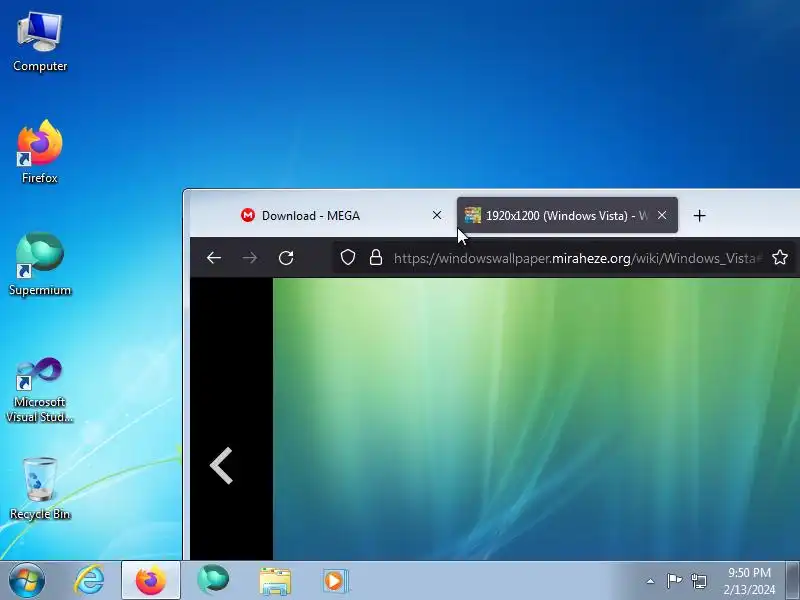Open the Computer desktop icon
The height and width of the screenshot is (600, 800).
tap(40, 42)
